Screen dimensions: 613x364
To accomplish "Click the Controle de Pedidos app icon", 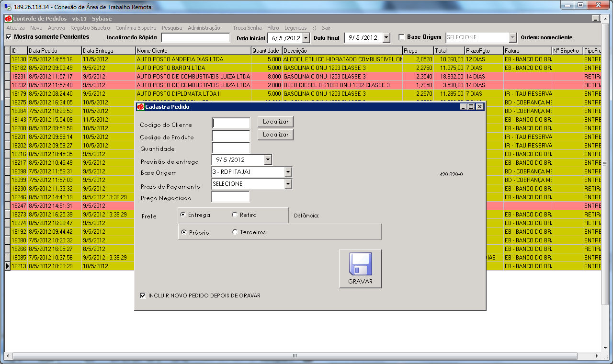I will pos(8,19).
